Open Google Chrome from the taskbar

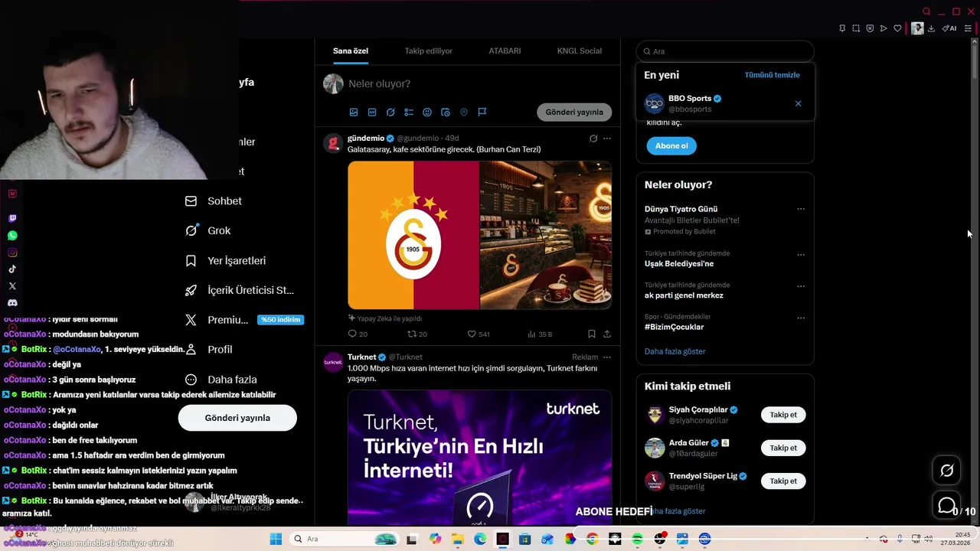click(x=592, y=539)
